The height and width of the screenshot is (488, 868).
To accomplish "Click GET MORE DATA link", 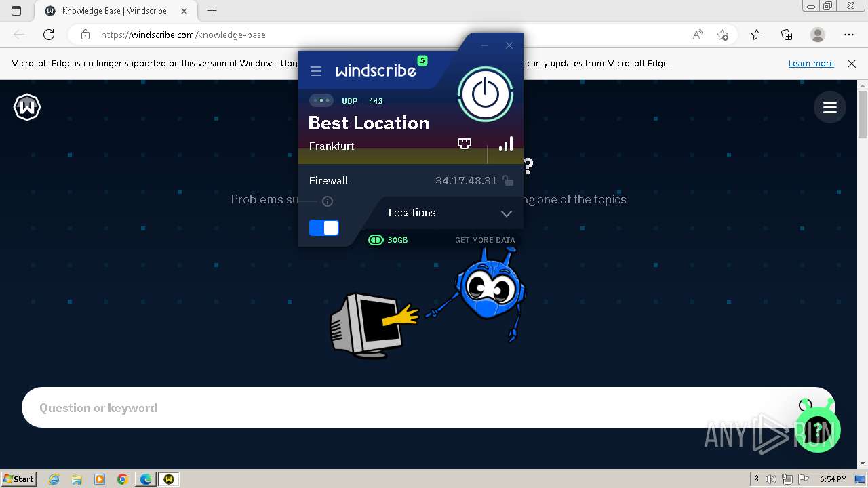I will coord(485,240).
